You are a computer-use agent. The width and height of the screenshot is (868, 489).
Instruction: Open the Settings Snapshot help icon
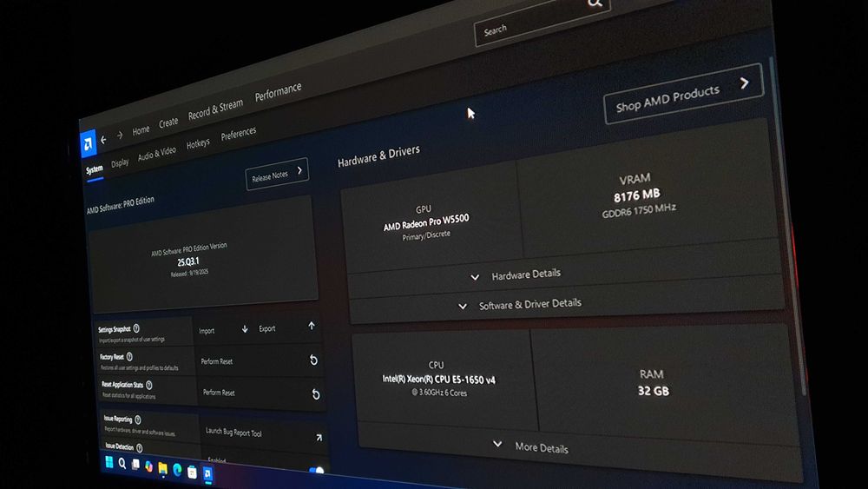(136, 328)
